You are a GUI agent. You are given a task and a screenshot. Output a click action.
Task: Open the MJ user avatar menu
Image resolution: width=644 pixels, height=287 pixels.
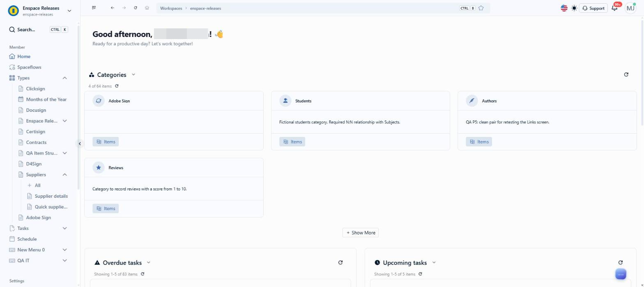630,8
